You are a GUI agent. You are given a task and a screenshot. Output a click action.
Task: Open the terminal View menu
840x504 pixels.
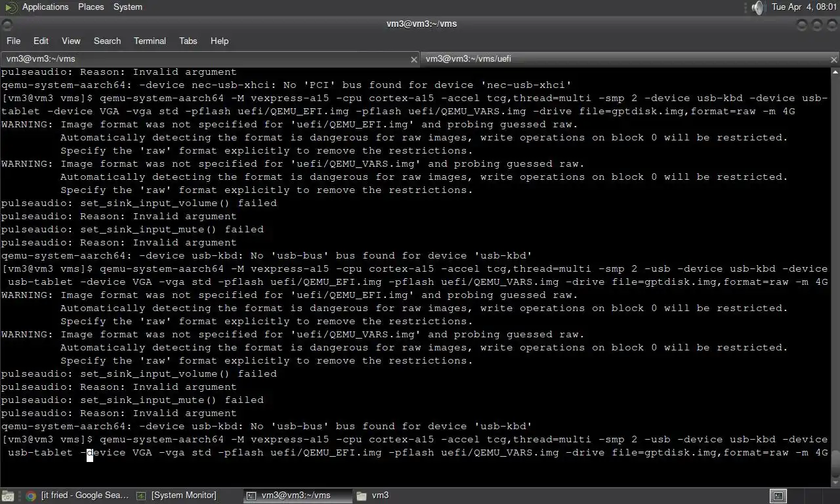(x=71, y=41)
